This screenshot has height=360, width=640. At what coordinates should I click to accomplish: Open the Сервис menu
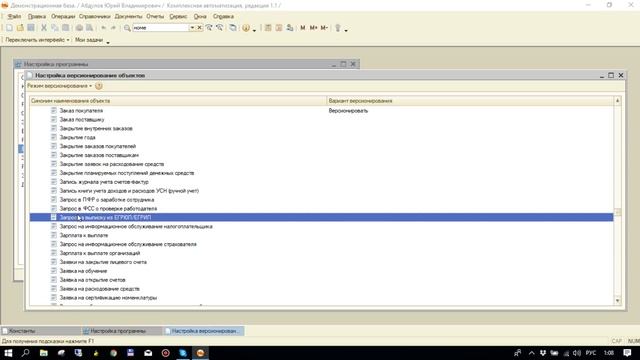coord(178,16)
